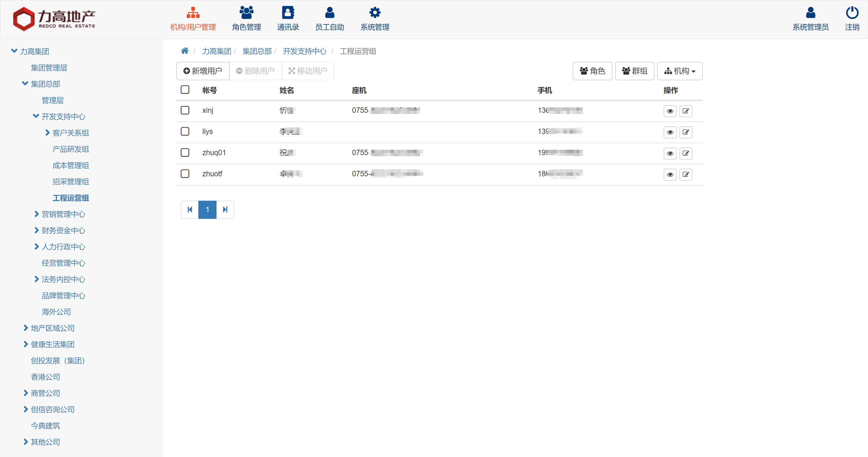Screen dimensions: 868x457
Task: Select 创投发展（集团） in the tree
Action: [58, 360]
